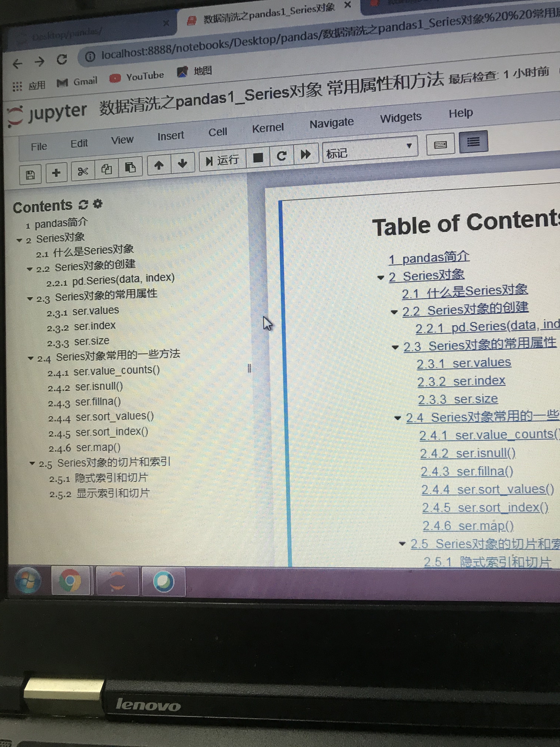The image size is (560, 747).
Task: Collapse the 2.3 Series对象的常用属性 section in sidebar
Action: point(30,299)
